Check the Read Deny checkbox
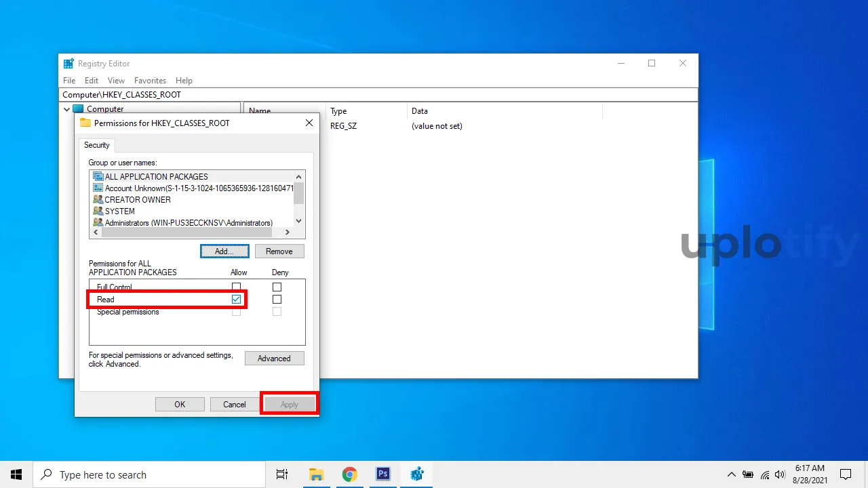Viewport: 868px width, 488px height. (277, 299)
